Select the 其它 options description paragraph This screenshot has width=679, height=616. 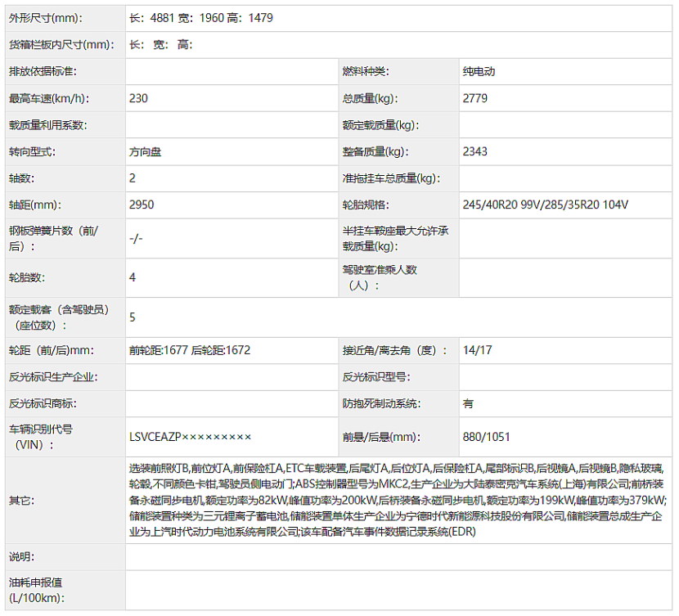click(x=398, y=500)
